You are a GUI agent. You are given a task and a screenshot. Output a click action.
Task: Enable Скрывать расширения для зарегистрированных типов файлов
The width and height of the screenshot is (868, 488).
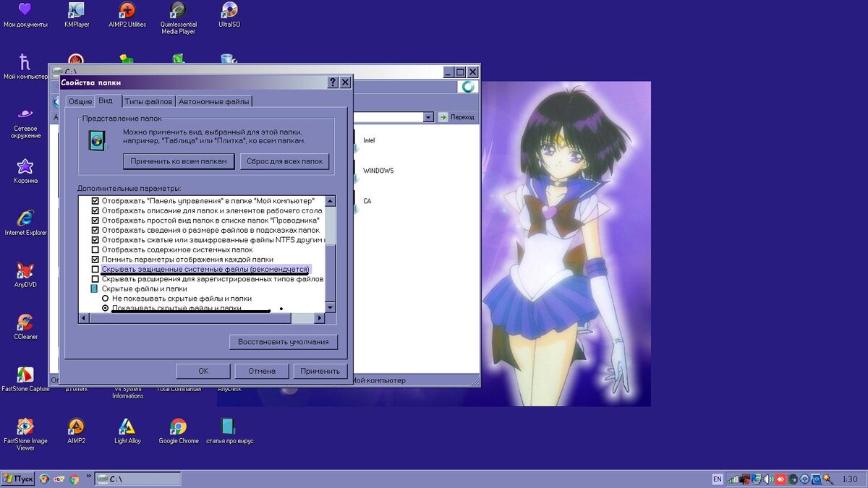tap(95, 278)
